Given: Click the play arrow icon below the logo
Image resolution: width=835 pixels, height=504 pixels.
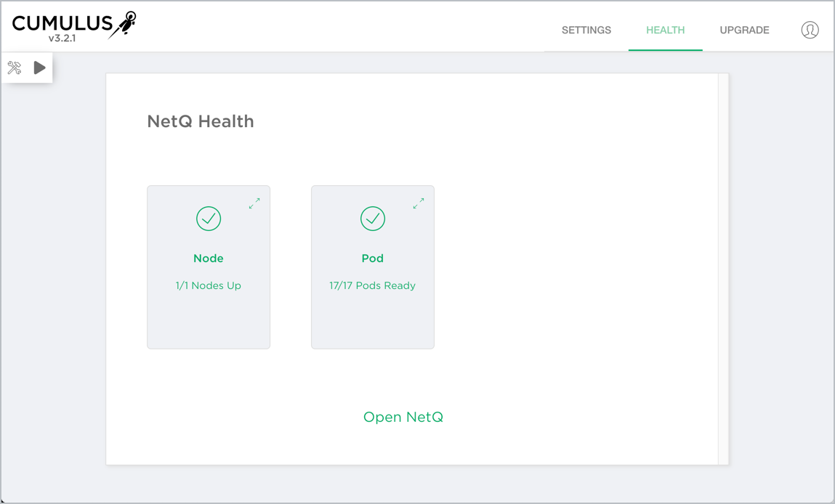Looking at the screenshot, I should click(x=39, y=67).
